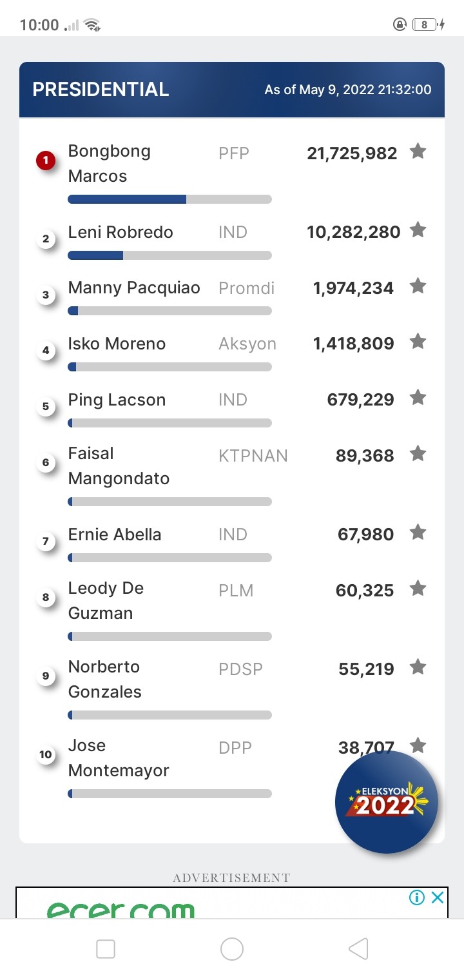
Task: Favorite Ping Lacson using star icon
Action: pos(418,398)
